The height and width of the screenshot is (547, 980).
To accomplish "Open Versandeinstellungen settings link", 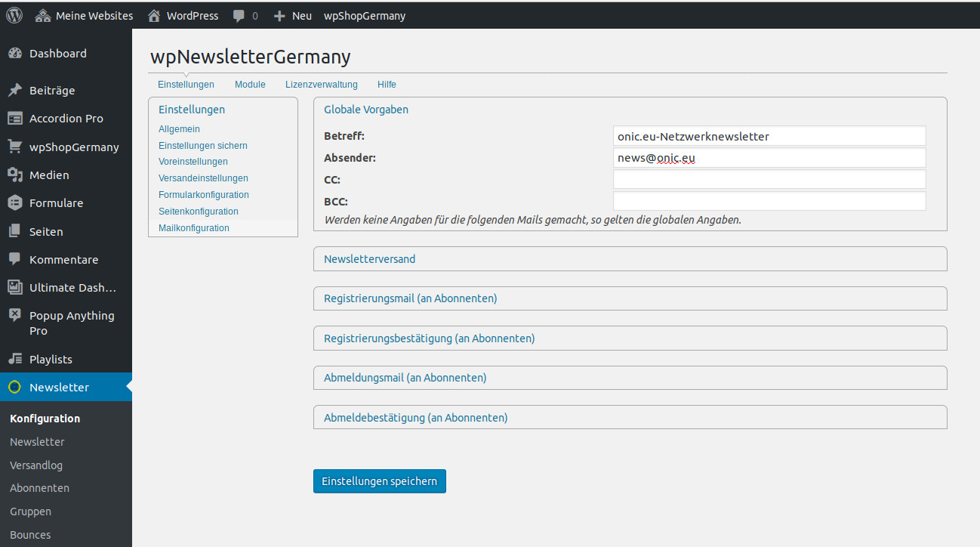I will 203,178.
